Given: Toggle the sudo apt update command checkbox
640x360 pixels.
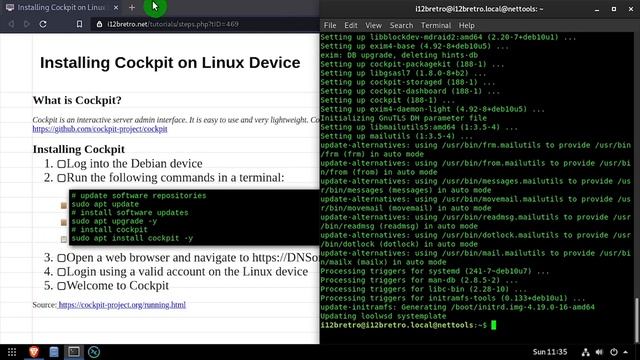Looking at the screenshot, I should tap(64, 205).
